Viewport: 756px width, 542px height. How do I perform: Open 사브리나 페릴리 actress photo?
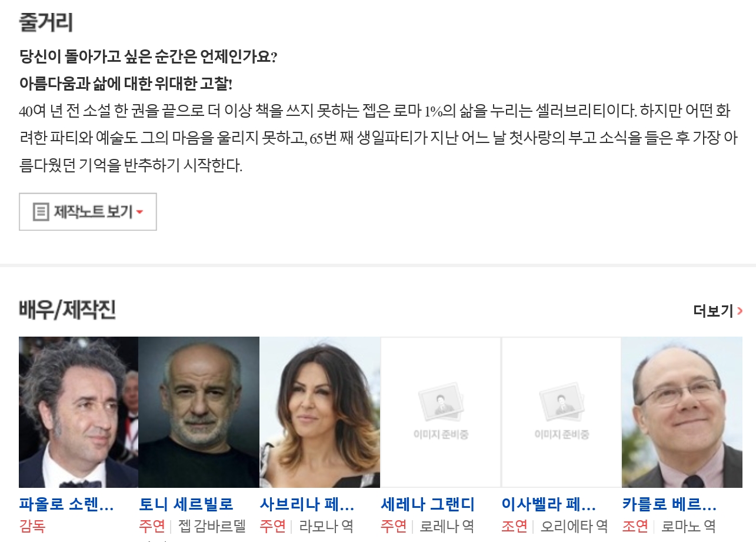pyautogui.click(x=320, y=412)
